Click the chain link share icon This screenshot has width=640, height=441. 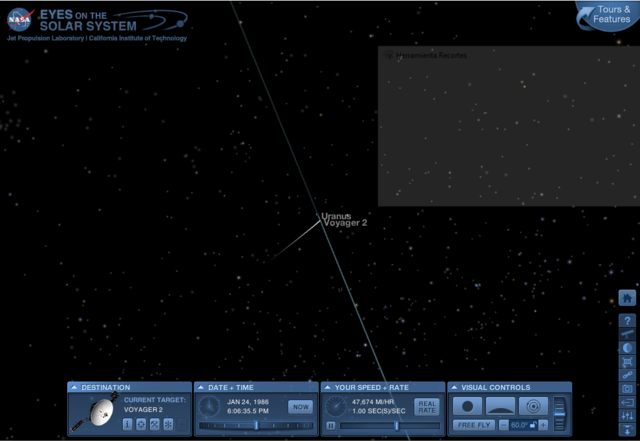click(627, 375)
